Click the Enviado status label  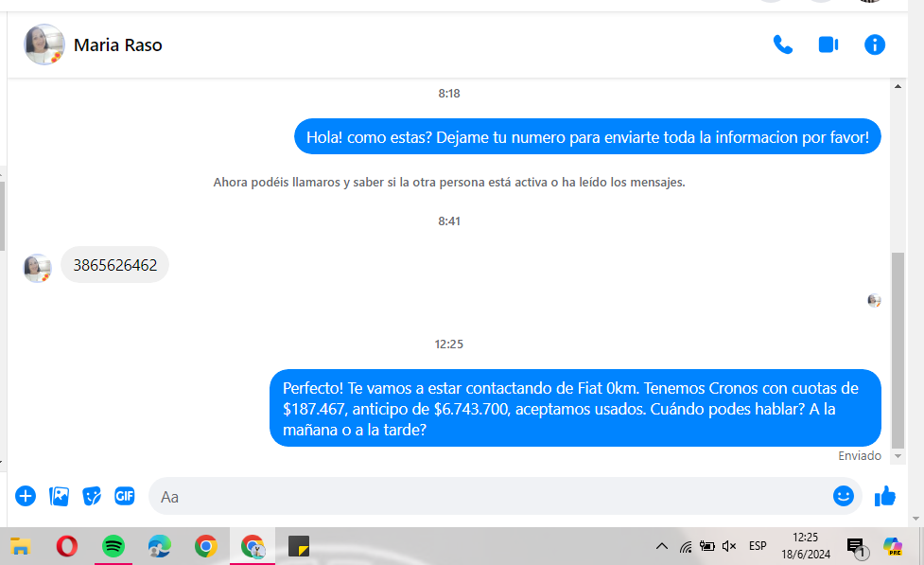[860, 456]
